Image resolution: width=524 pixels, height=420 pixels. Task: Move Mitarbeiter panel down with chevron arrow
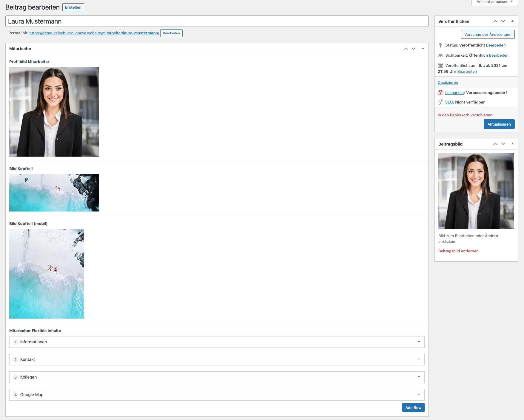coord(414,49)
